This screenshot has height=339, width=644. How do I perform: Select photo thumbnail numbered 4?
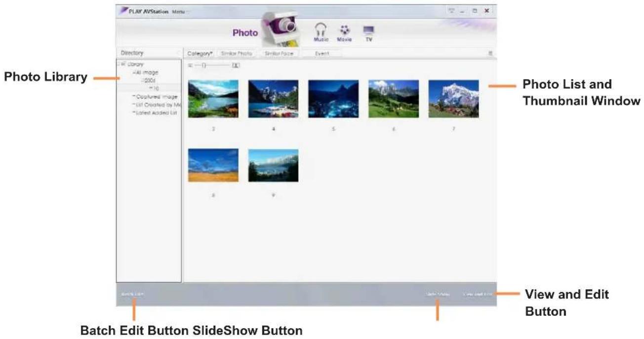273,99
